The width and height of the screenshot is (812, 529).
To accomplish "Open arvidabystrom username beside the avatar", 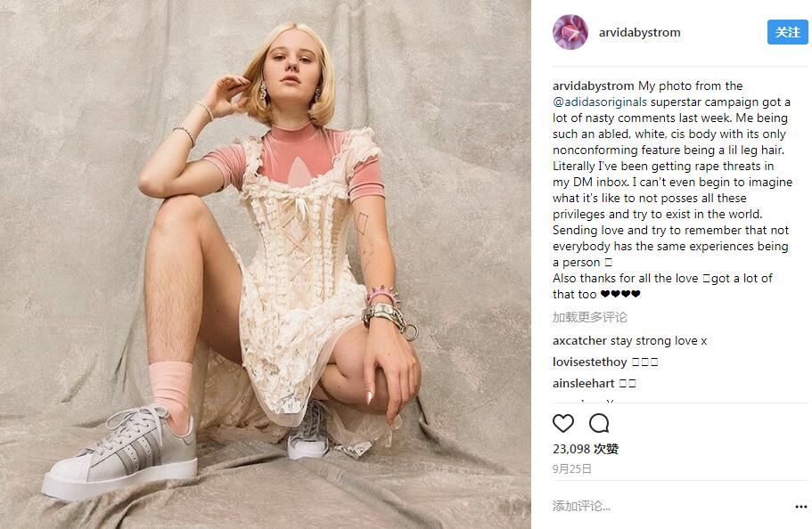I will click(x=640, y=32).
